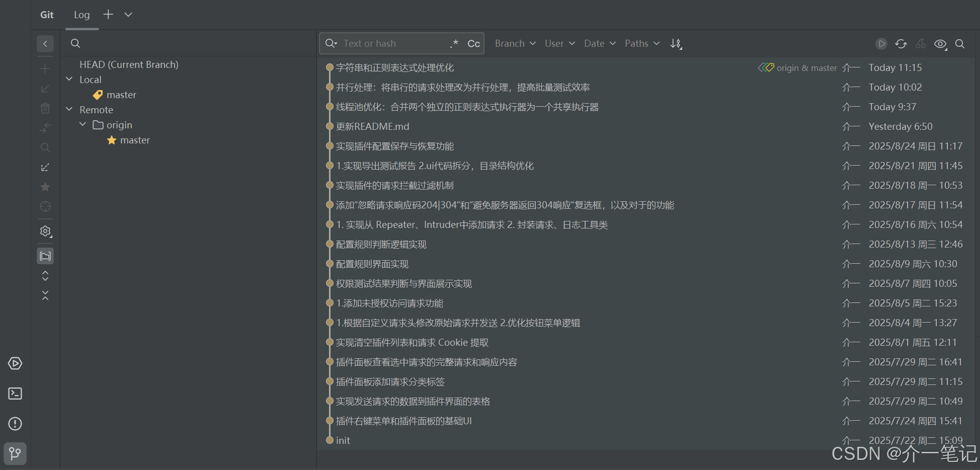Open the User filter dropdown
This screenshot has width=980, height=470.
(559, 44)
